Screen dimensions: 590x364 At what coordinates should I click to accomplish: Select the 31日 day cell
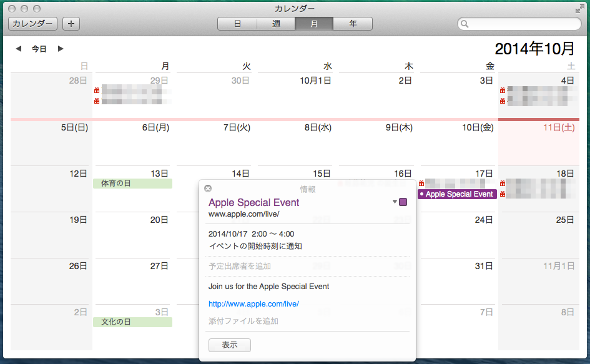[x=457, y=281]
